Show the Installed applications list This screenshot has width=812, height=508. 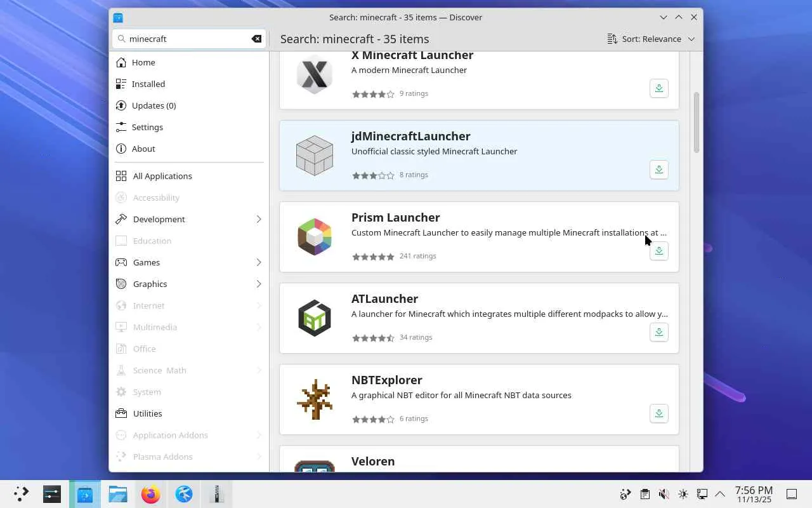[x=189, y=84]
